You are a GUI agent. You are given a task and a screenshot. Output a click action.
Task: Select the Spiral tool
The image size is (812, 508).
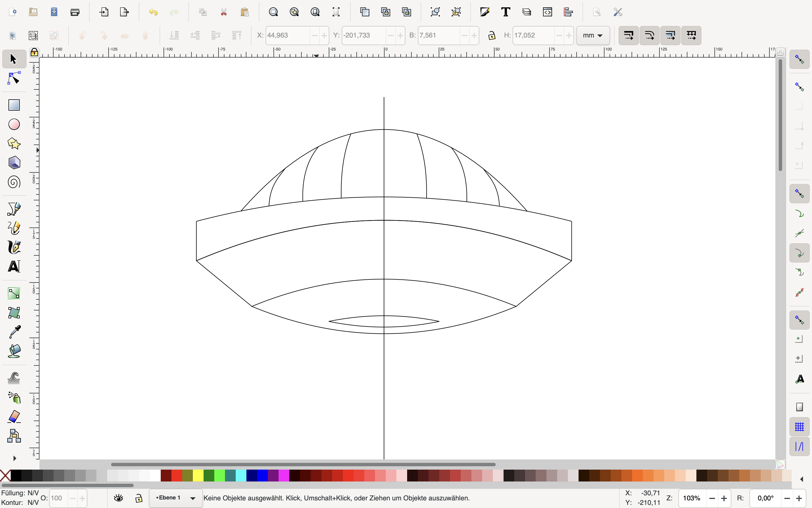(x=14, y=182)
